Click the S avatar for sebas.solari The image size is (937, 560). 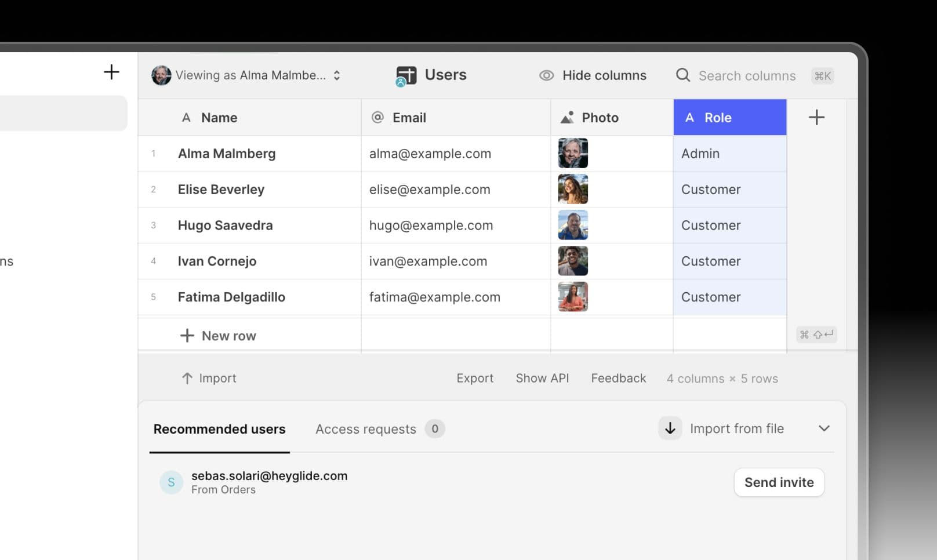point(171,482)
